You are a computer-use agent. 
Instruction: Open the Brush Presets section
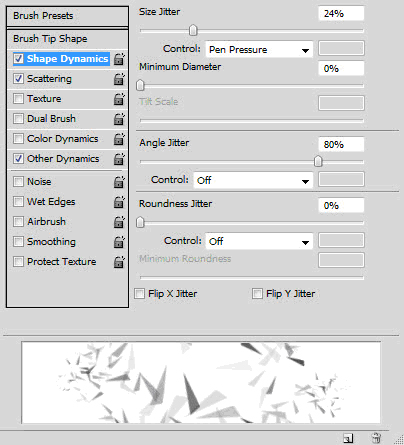pyautogui.click(x=67, y=16)
